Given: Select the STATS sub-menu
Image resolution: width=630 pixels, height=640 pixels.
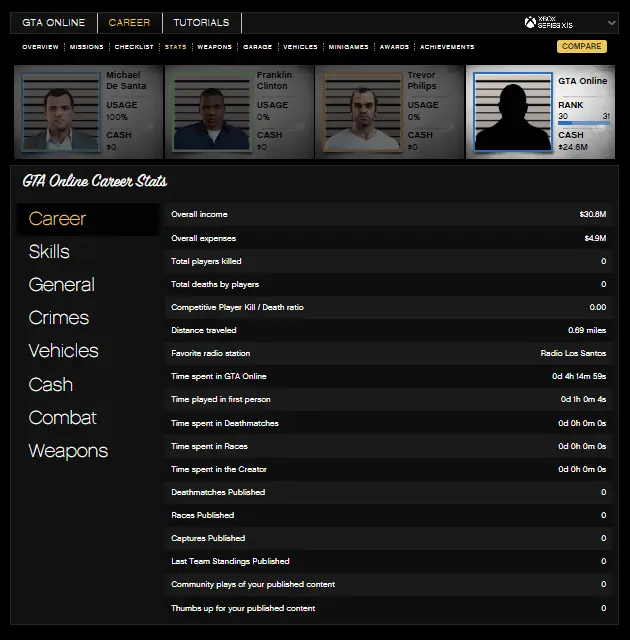Looking at the screenshot, I should click(x=175, y=47).
